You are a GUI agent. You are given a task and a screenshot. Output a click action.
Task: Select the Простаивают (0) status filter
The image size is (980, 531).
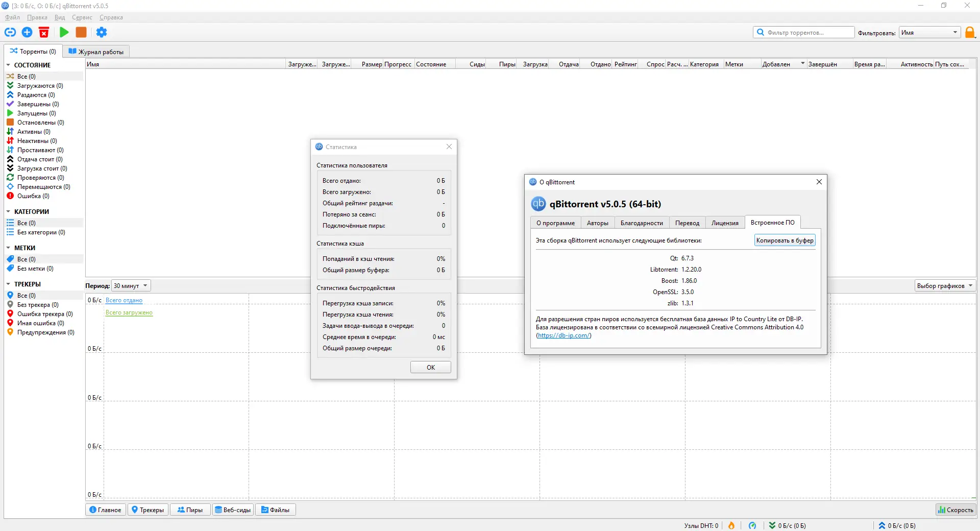pos(40,150)
